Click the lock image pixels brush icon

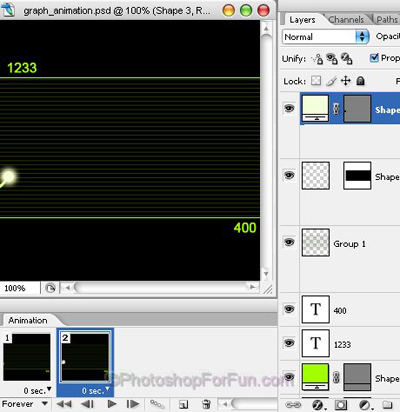coord(331,81)
